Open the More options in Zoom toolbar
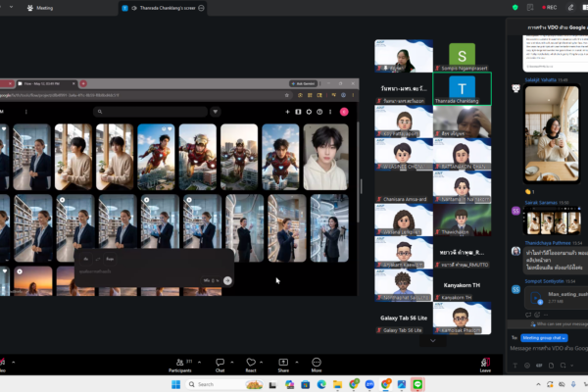Viewport: 588px width, 392px height. click(x=317, y=365)
